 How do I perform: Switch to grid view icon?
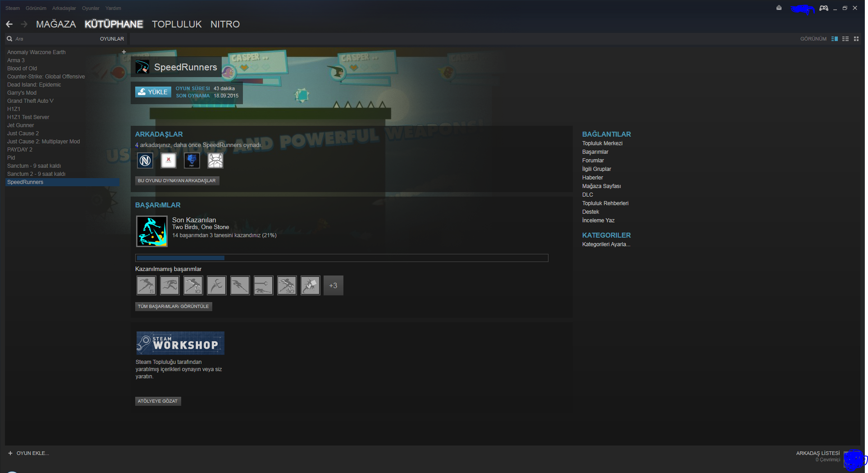click(x=856, y=39)
